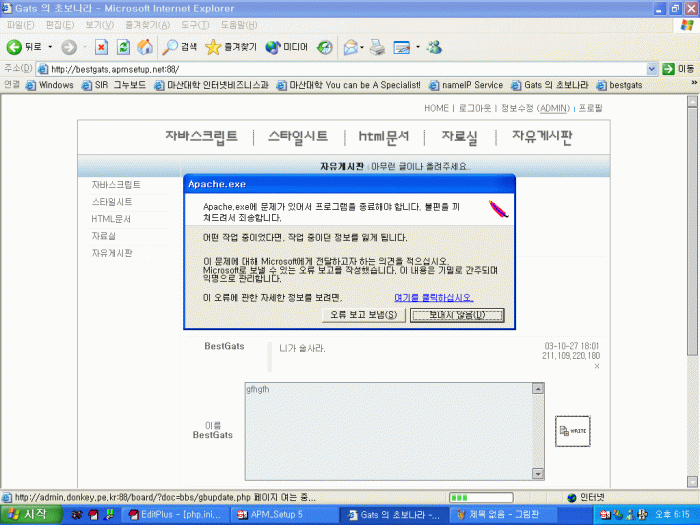Open 자료실 top navigation tab
Viewport: 700px width, 525px height.
coord(459,136)
